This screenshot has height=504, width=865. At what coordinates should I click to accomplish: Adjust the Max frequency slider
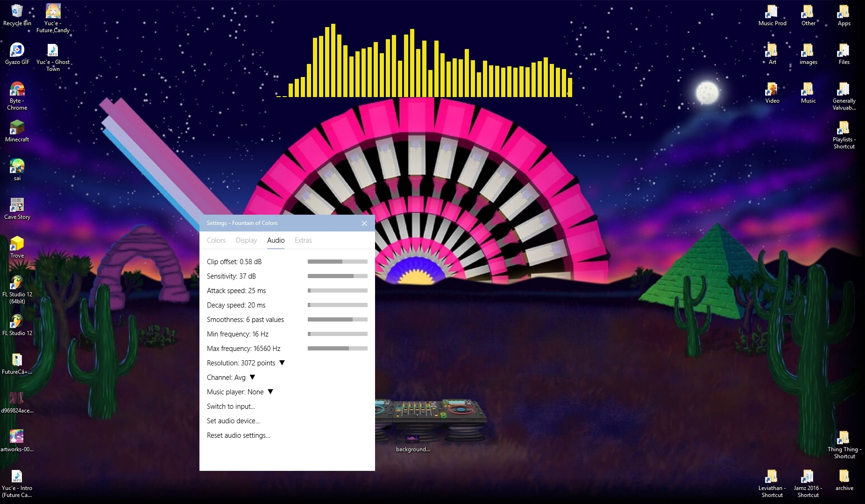338,349
